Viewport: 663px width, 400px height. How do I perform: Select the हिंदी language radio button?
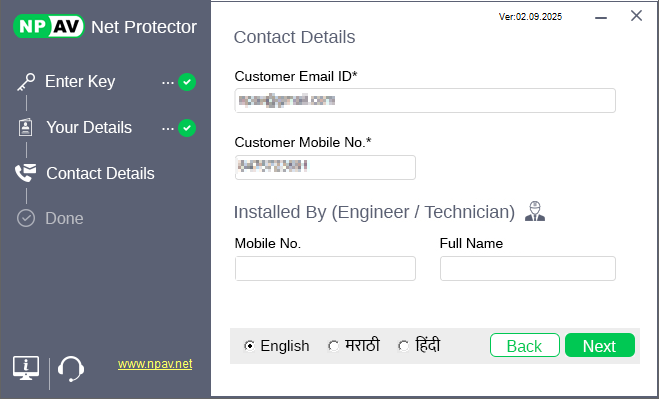tap(403, 346)
